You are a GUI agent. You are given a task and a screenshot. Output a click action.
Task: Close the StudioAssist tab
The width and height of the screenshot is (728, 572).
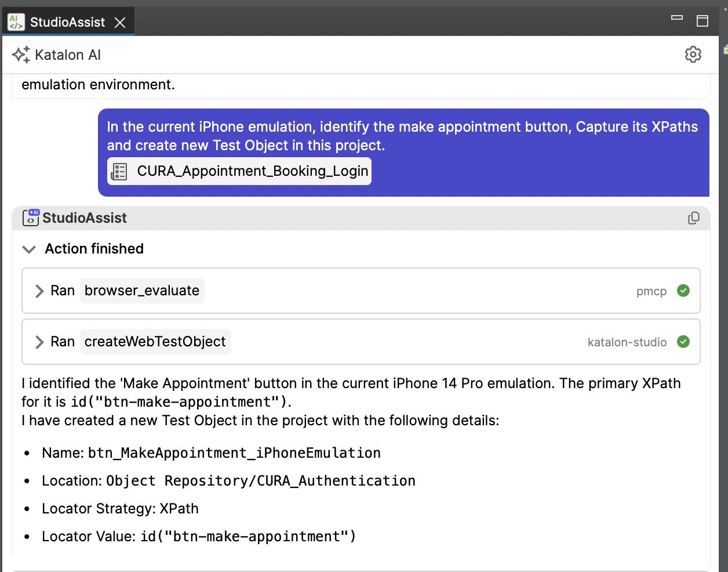point(120,21)
